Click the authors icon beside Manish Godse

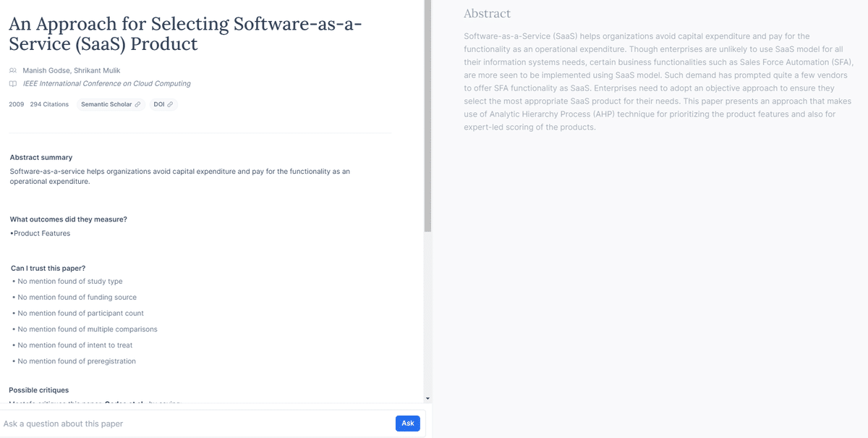13,70
